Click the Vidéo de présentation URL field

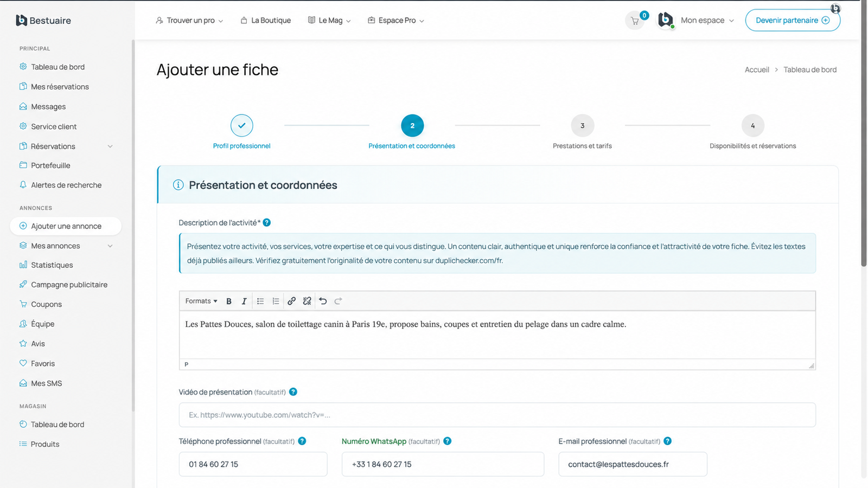[x=497, y=415]
